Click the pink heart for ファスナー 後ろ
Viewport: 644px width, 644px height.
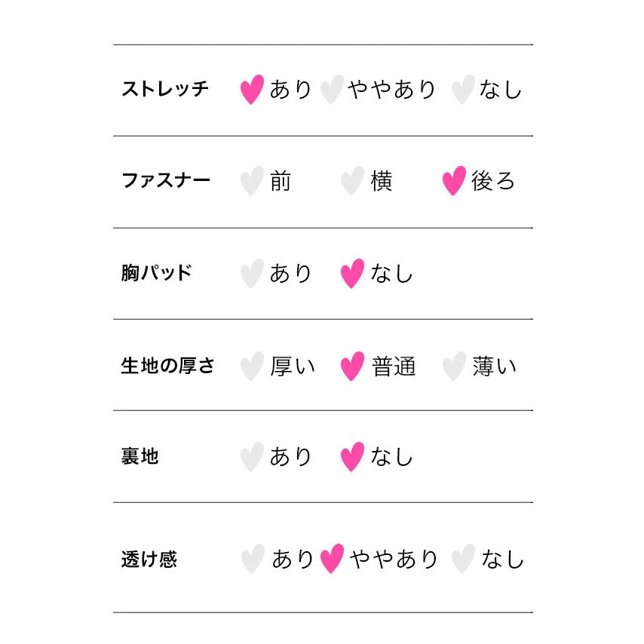(453, 182)
